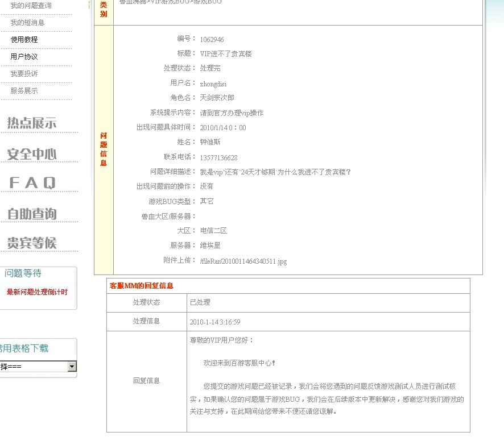Viewport: 504px width, 445px height.
Task: Open the 自助查询 banner
Action: coord(32,214)
